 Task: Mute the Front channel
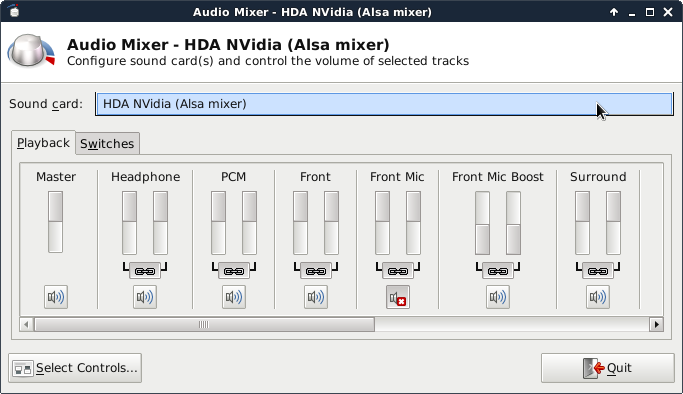(316, 297)
